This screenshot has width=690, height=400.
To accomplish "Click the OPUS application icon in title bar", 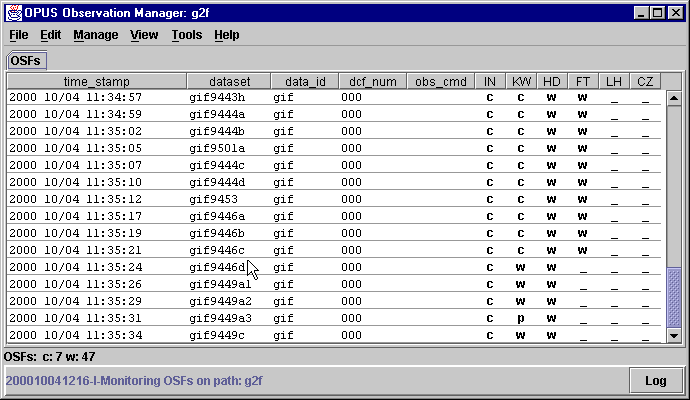I will [x=11, y=12].
